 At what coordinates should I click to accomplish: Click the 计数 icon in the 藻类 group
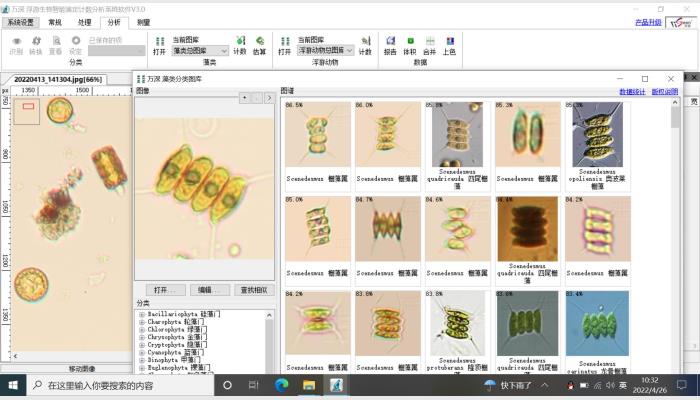240,44
